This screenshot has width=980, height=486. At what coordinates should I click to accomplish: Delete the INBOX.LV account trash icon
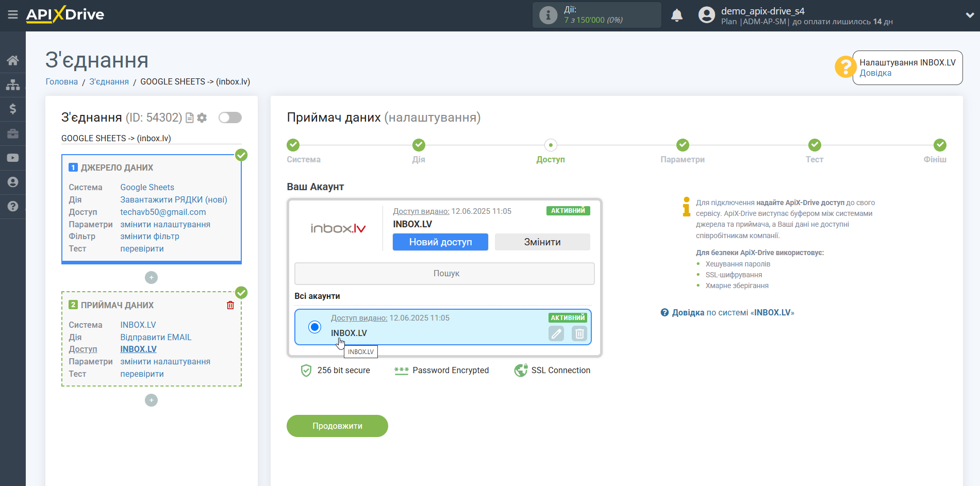coord(579,333)
